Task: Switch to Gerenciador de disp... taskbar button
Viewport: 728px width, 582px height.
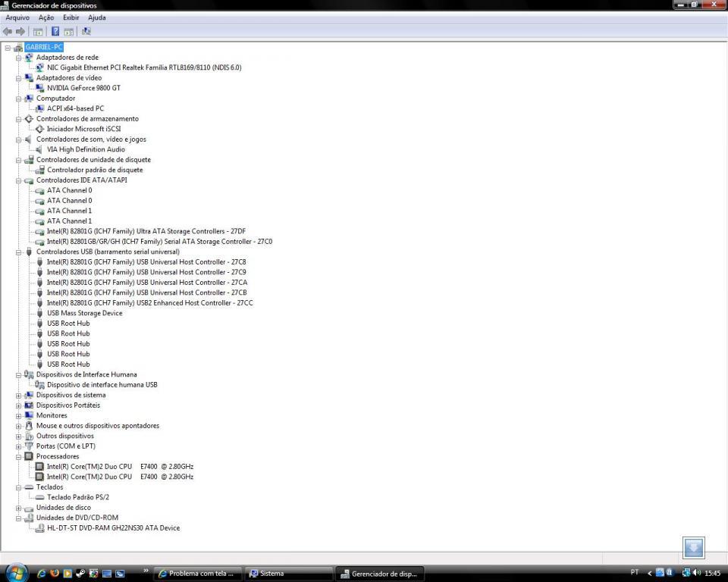Action: [379, 574]
